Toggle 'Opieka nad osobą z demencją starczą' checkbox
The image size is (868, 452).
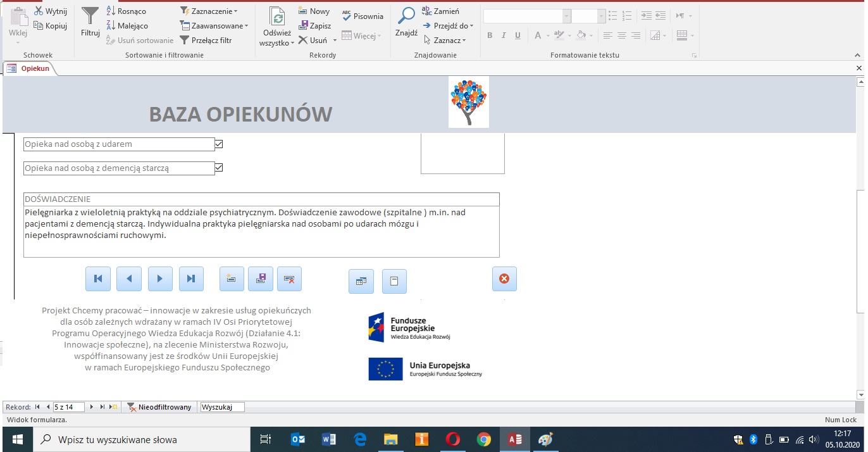219,168
